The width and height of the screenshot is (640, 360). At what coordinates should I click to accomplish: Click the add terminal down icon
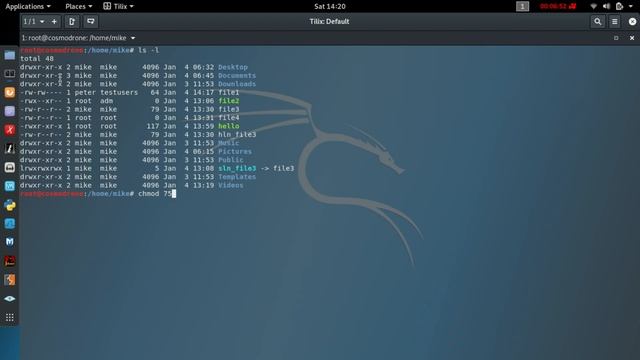click(x=91, y=22)
